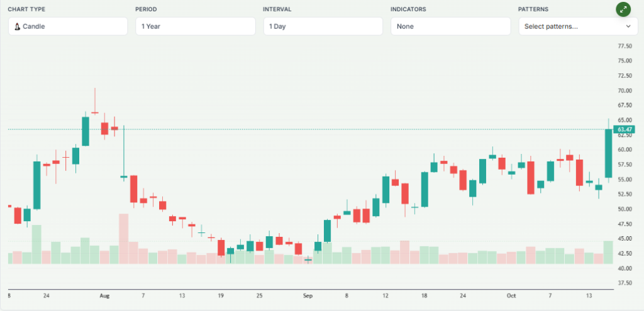
Task: Change the Interval from 1 Day
Action: (323, 26)
